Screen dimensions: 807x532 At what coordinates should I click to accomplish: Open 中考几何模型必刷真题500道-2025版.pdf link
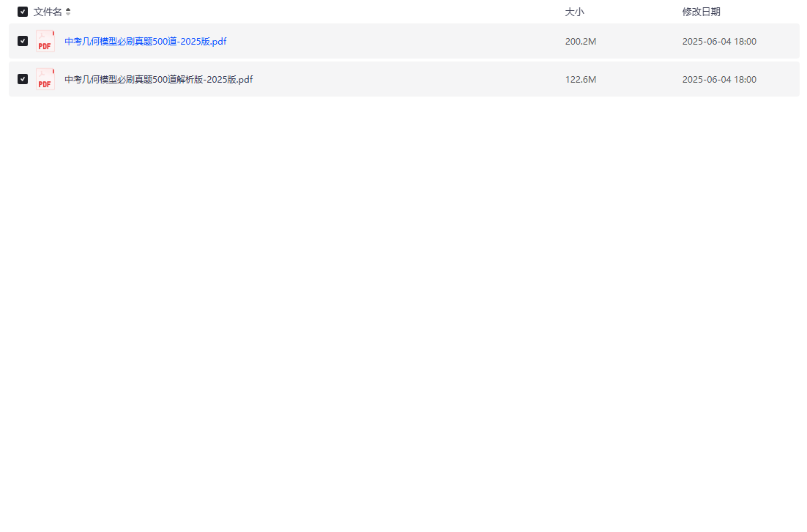145,42
